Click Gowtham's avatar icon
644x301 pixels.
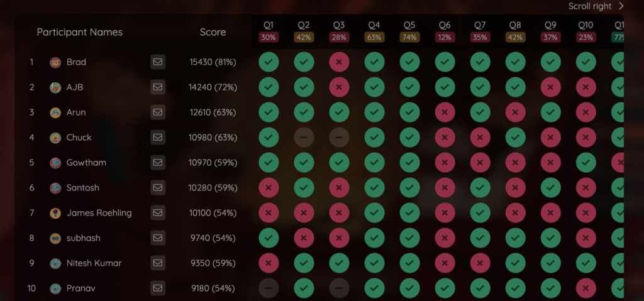point(55,163)
